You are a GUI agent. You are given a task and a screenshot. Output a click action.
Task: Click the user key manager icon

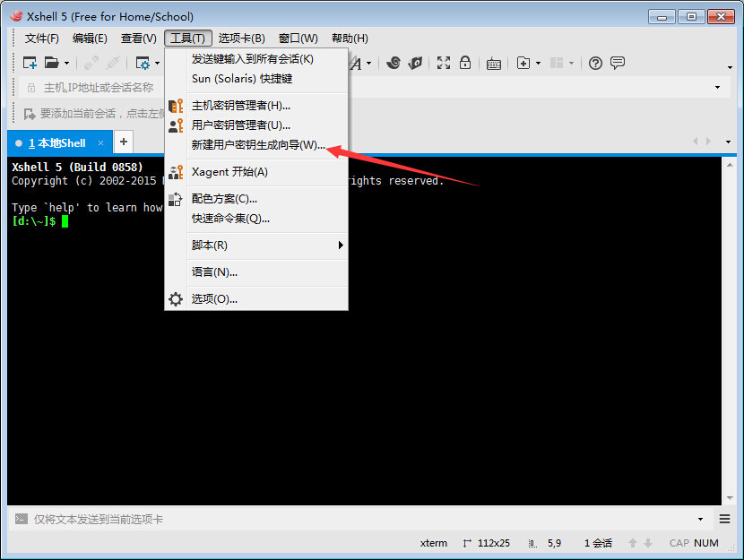(176, 125)
